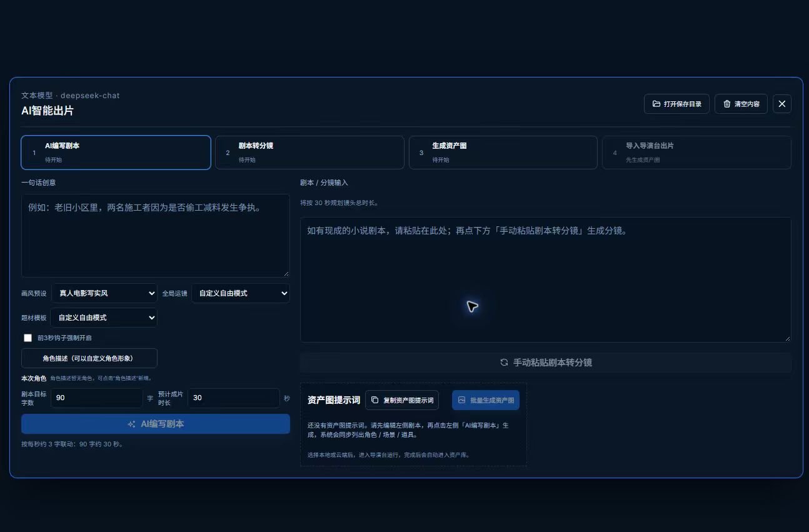Screen dimensions: 809x532
Task: Click the refresh icon beside 手动粘贴剧本转分镜
Action: pyautogui.click(x=504, y=363)
